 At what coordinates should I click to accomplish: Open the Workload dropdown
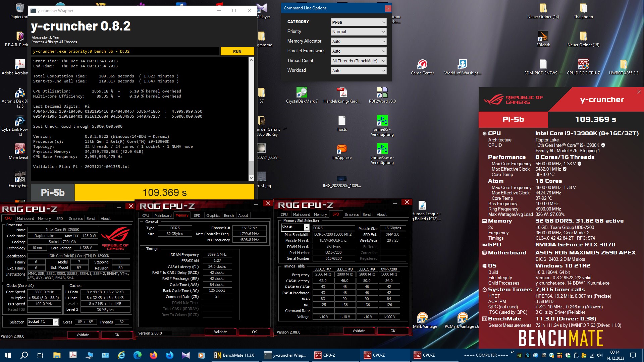point(359,70)
